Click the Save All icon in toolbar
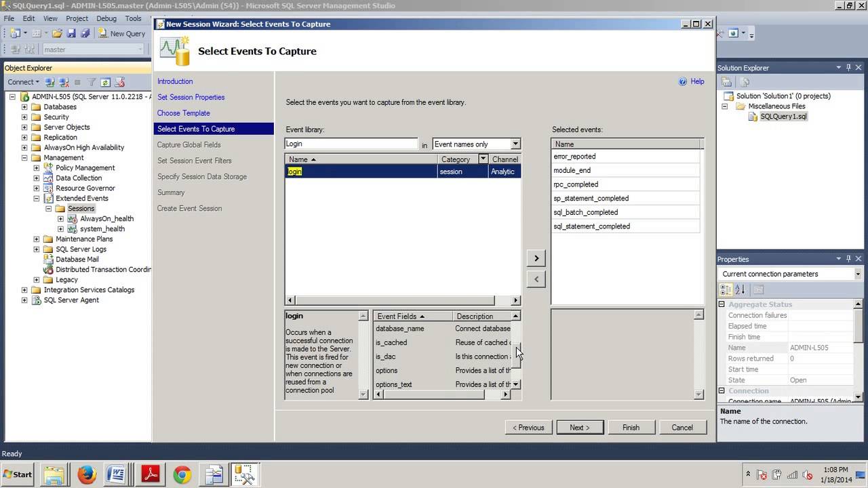Viewport: 868px width, 488px height. (85, 33)
